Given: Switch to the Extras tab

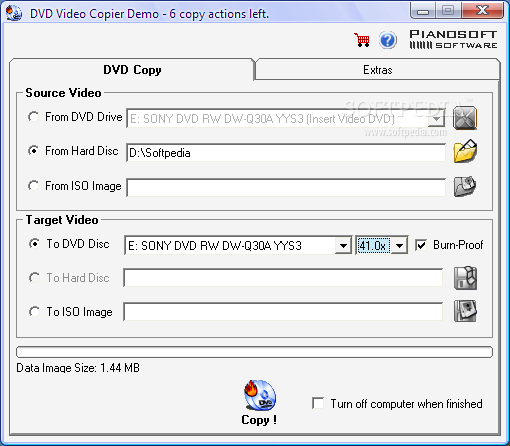Looking at the screenshot, I should click(378, 70).
